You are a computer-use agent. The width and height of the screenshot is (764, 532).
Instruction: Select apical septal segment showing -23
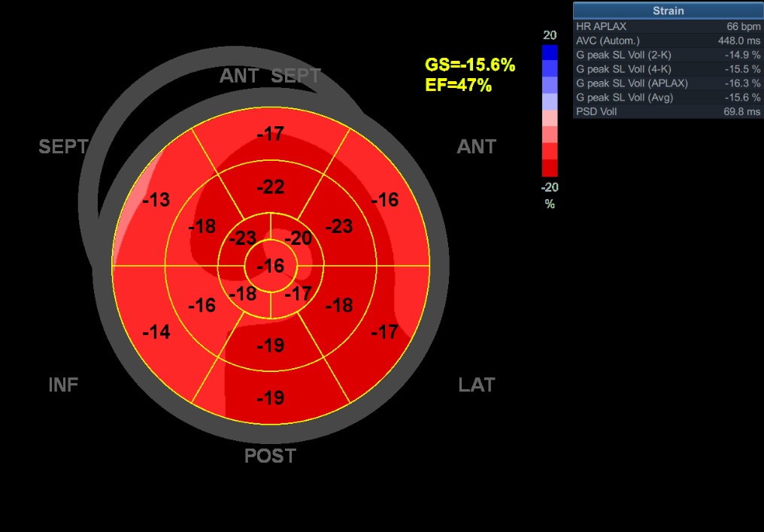point(242,238)
